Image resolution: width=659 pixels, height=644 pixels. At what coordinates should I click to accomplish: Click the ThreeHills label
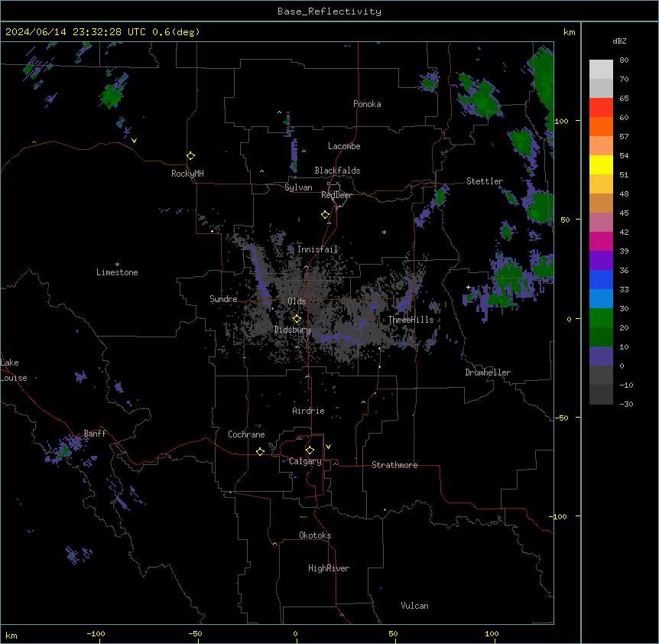411,320
